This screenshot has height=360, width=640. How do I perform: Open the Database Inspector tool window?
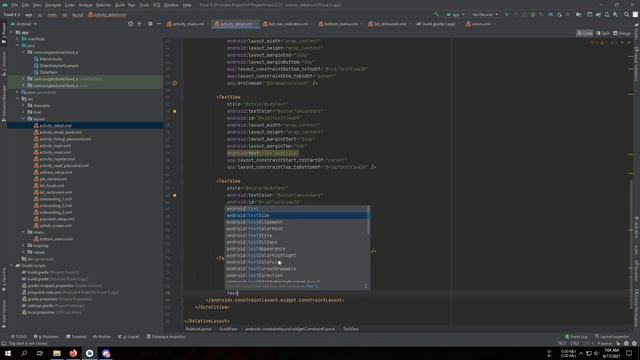coord(166,337)
